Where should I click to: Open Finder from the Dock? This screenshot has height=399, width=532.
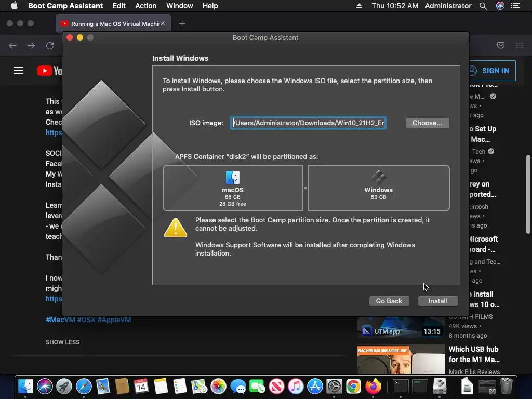point(25,386)
